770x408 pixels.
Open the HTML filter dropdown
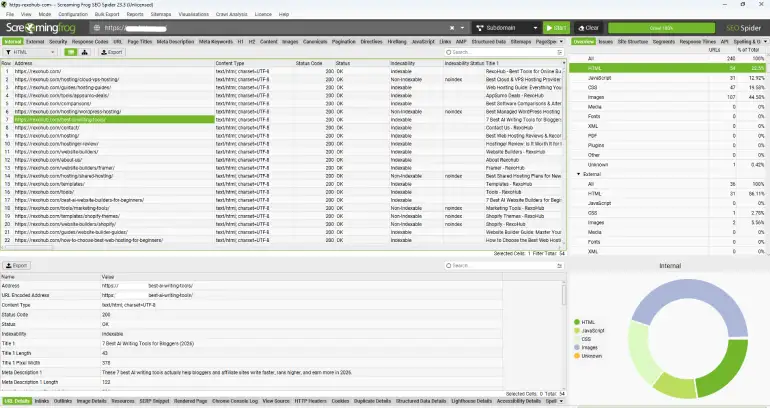(x=30, y=52)
